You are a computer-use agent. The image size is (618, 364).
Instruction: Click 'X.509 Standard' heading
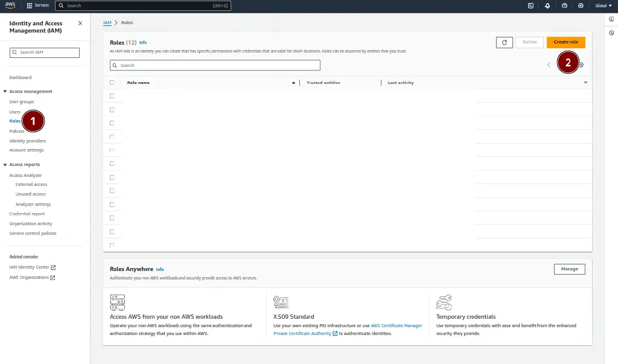[294, 317]
